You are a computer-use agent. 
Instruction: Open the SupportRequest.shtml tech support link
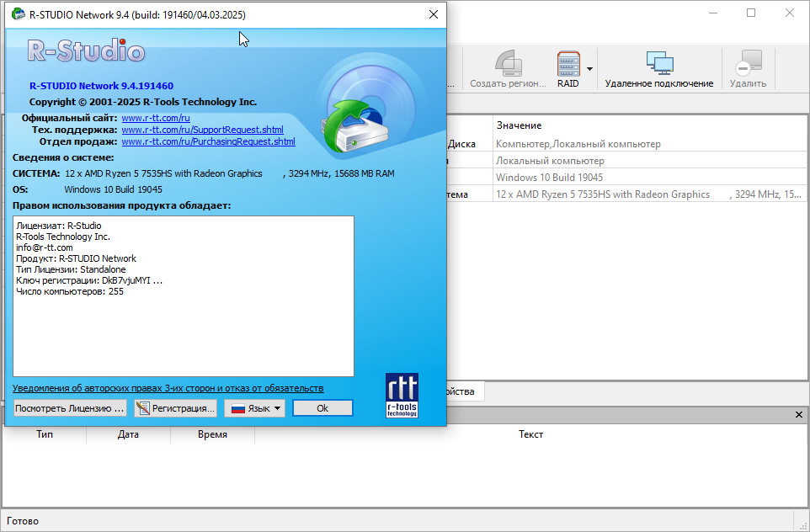tap(202, 130)
